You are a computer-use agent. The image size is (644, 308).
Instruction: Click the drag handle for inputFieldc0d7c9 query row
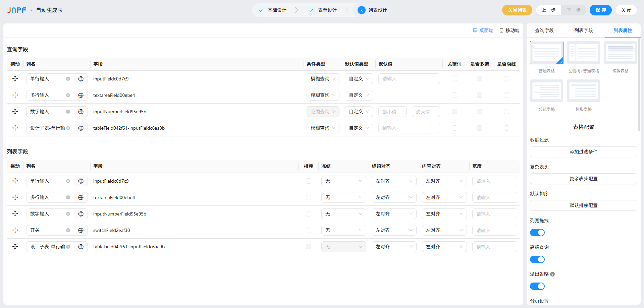click(15, 79)
